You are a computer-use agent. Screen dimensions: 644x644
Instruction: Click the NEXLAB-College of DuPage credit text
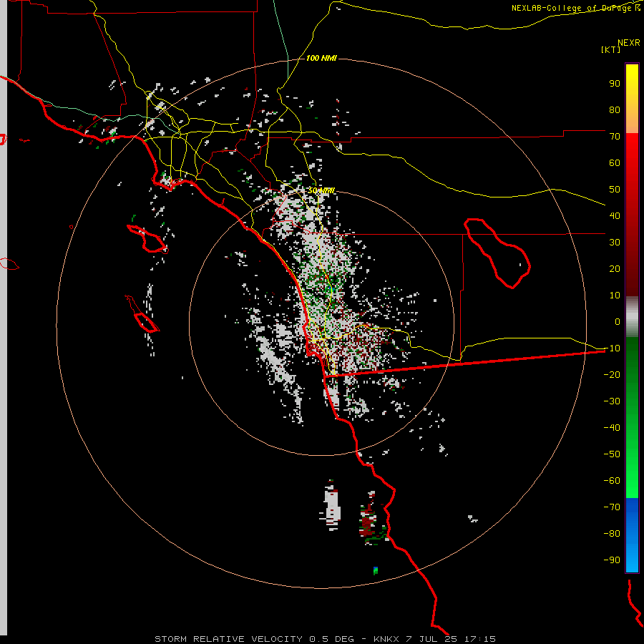[575, 8]
